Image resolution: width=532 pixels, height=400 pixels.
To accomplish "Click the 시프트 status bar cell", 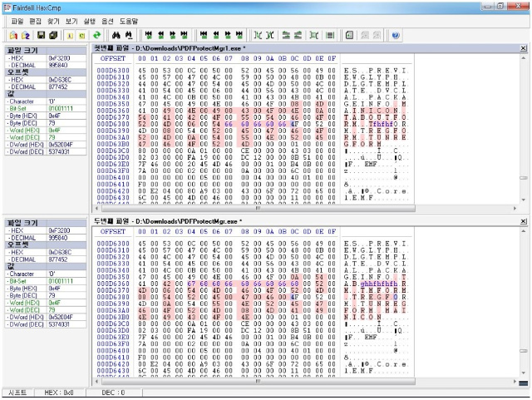I will (17, 393).
